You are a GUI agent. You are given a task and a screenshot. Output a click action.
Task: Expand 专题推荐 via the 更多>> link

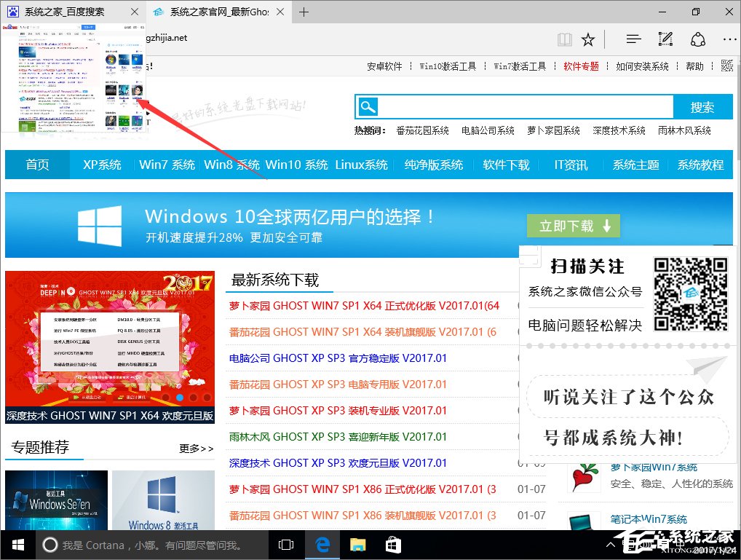[x=195, y=449]
